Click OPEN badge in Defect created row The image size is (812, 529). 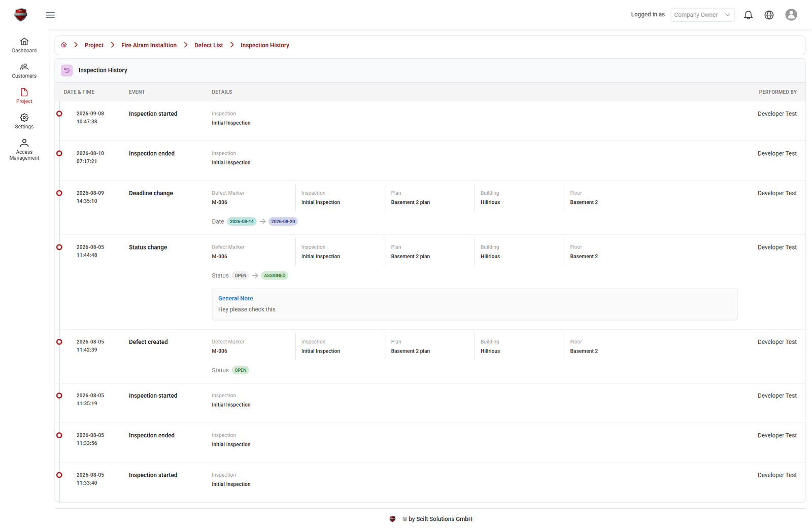[x=241, y=370]
